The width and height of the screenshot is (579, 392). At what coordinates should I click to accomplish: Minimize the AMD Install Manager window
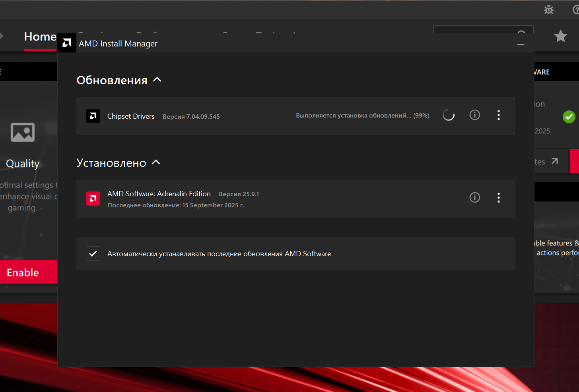(521, 44)
